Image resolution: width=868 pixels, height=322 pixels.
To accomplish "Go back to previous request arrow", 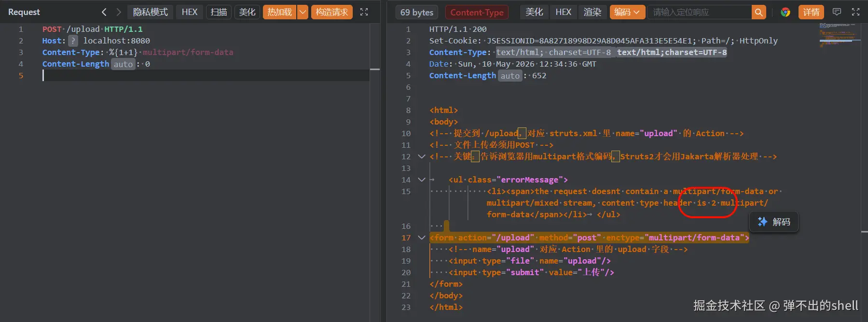I will pyautogui.click(x=104, y=12).
